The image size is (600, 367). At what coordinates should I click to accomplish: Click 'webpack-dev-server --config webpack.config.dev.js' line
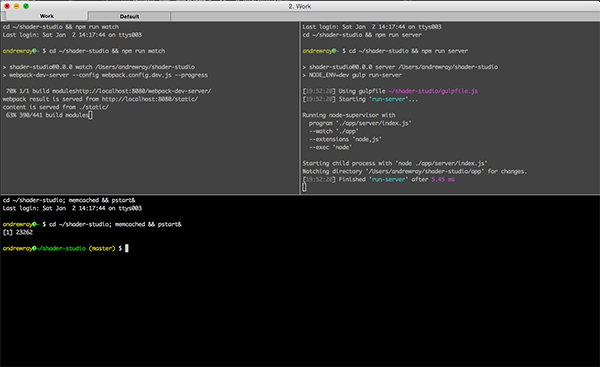105,75
